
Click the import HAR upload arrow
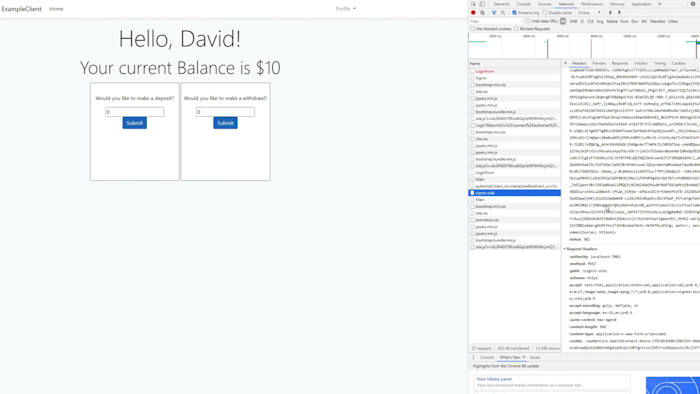tap(610, 12)
